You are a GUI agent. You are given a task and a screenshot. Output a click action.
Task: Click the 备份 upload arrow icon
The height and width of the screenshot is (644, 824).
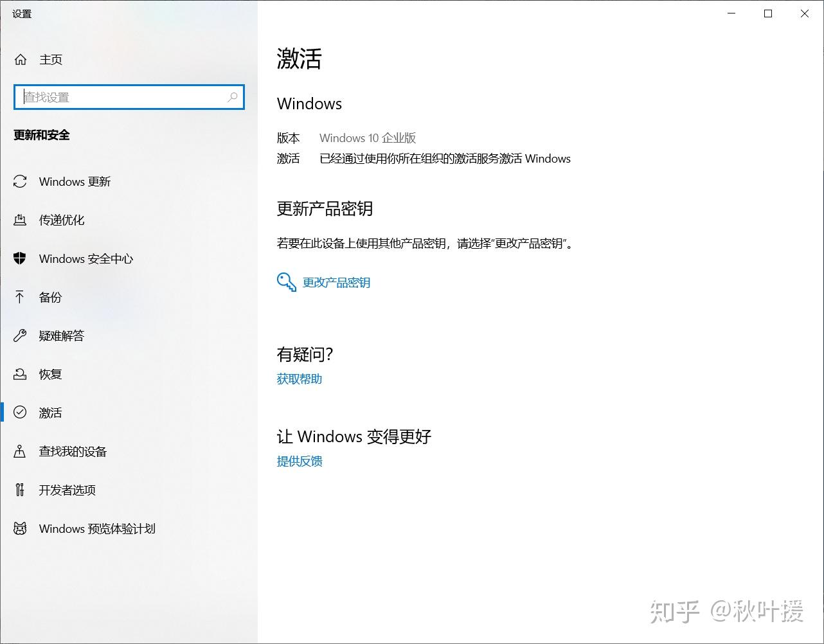pos(21,298)
